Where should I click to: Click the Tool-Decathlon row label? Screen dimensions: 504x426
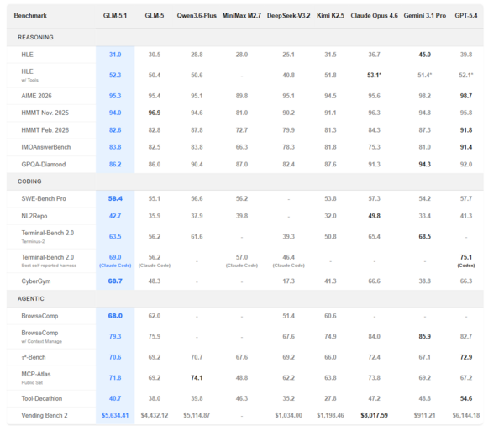[41, 398]
